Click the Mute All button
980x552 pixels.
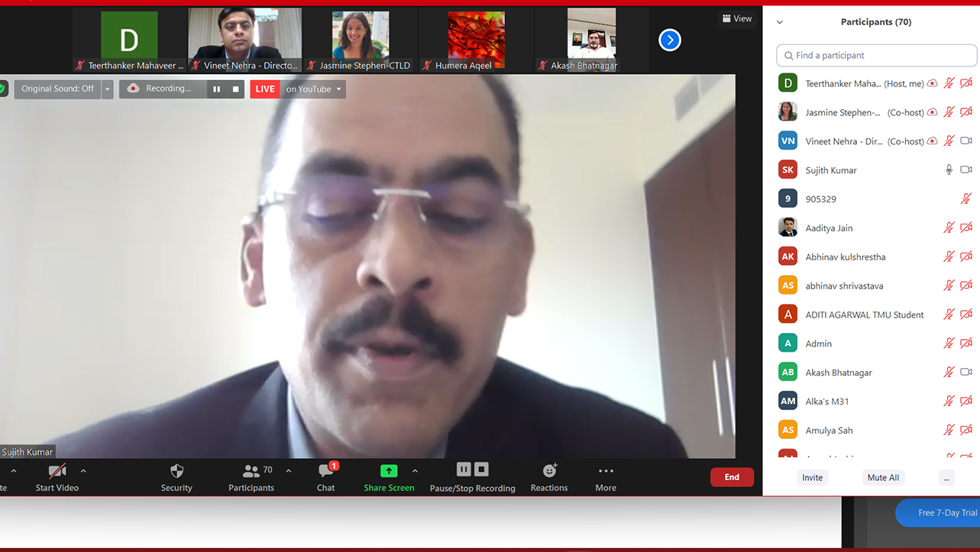coord(883,477)
